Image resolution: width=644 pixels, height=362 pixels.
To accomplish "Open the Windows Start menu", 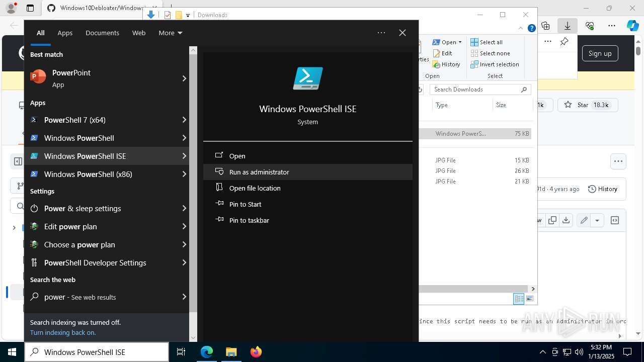I will point(12,352).
